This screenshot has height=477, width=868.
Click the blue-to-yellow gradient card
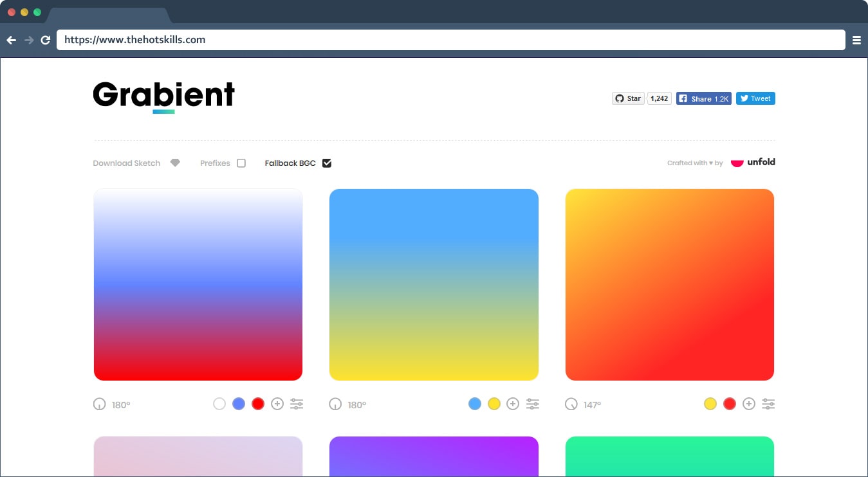434,285
